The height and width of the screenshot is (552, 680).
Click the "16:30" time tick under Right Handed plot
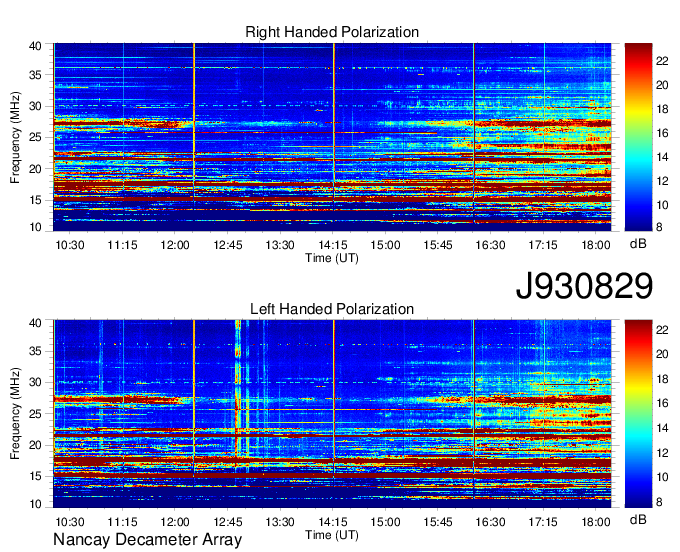point(490,245)
